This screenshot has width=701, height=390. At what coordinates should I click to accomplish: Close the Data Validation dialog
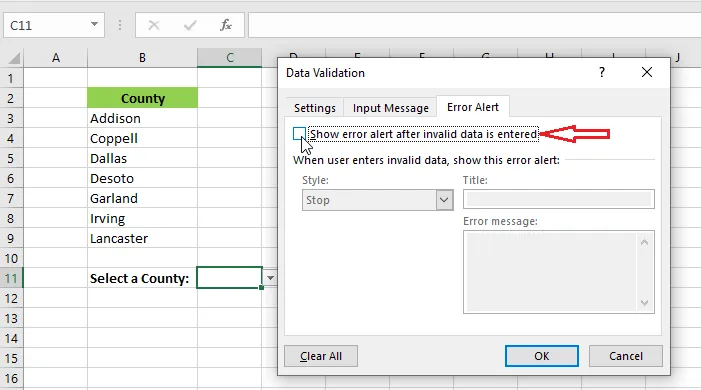tap(646, 72)
